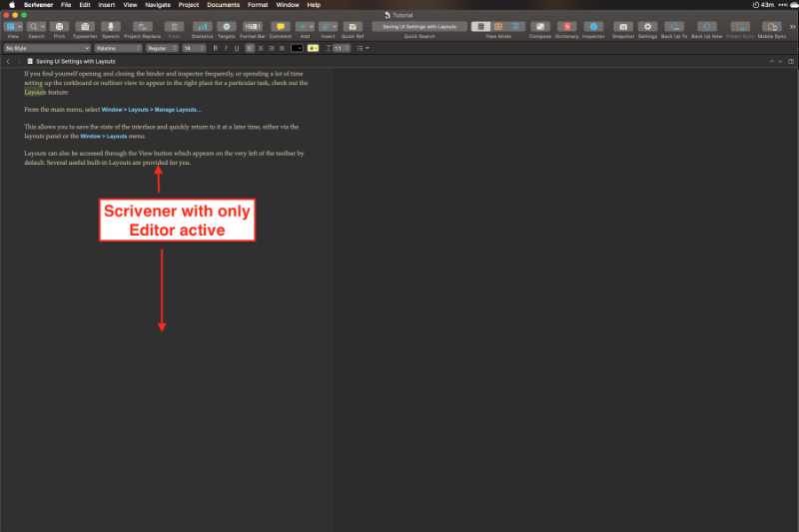Go to next document arrow in header
The image size is (799, 532).
780,61
